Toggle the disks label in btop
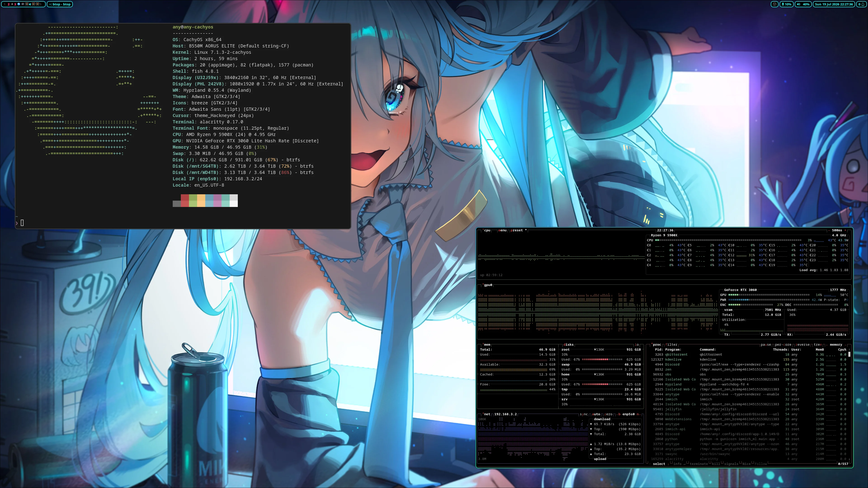 (569, 345)
